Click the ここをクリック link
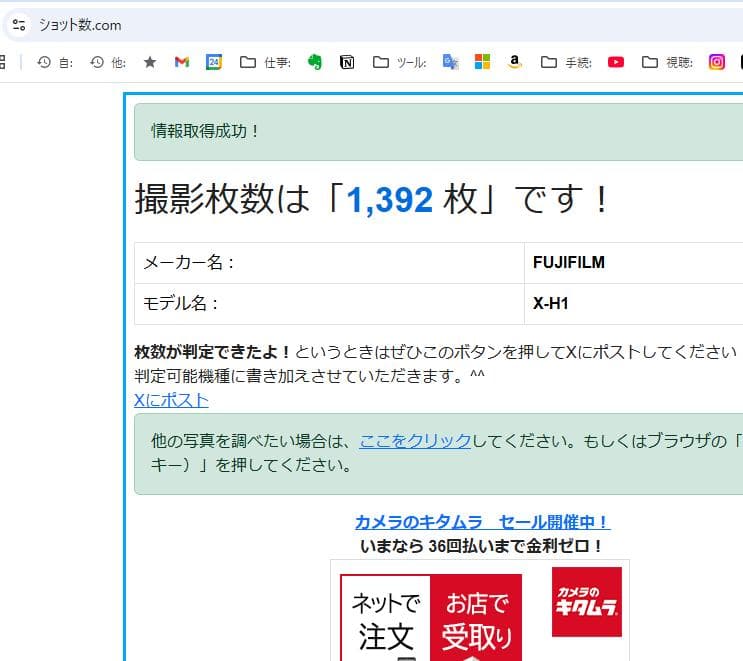Screen dimensions: 743x661 click(415, 441)
